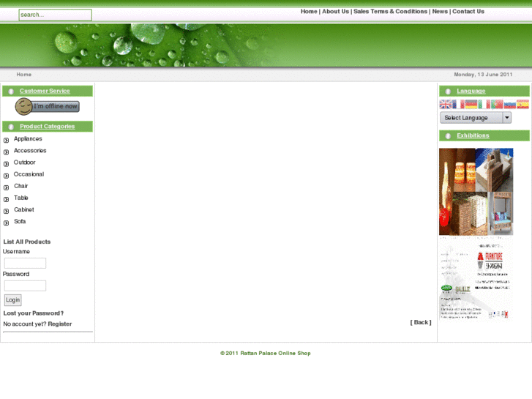This screenshot has width=532, height=399.
Task: Open the Sofa category
Action: pos(20,221)
